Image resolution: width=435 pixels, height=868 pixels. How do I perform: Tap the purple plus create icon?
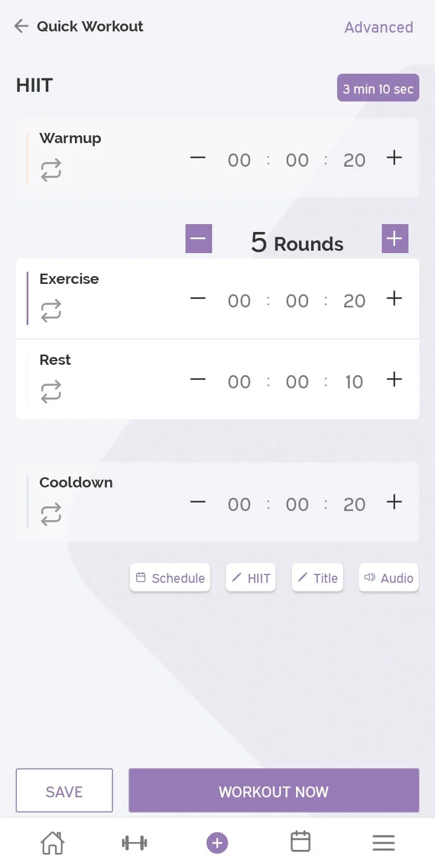(x=217, y=843)
